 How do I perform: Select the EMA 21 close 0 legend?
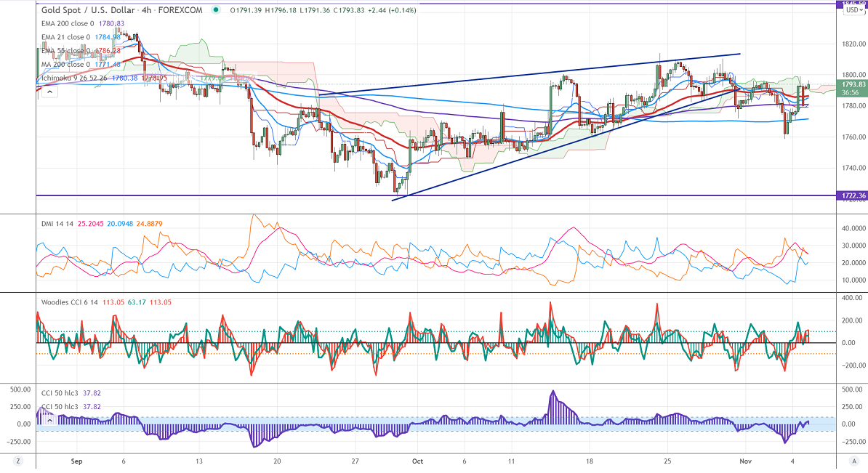pos(65,37)
